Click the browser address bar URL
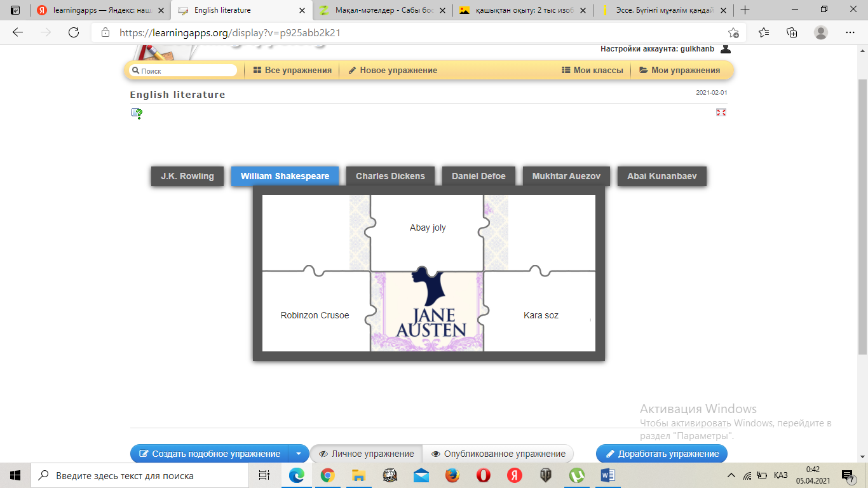Image resolution: width=868 pixels, height=488 pixels. pos(229,32)
